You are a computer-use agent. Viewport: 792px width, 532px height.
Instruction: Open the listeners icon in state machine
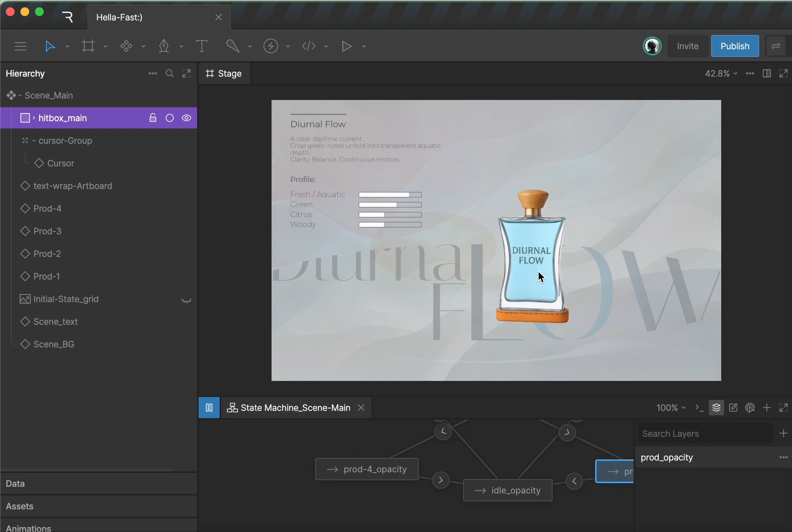pyautogui.click(x=750, y=408)
